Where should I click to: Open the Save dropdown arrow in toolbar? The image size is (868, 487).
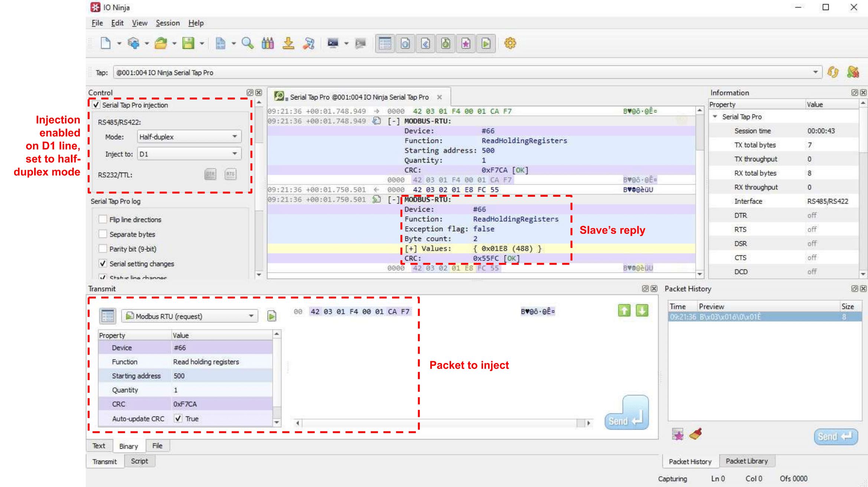tap(202, 43)
